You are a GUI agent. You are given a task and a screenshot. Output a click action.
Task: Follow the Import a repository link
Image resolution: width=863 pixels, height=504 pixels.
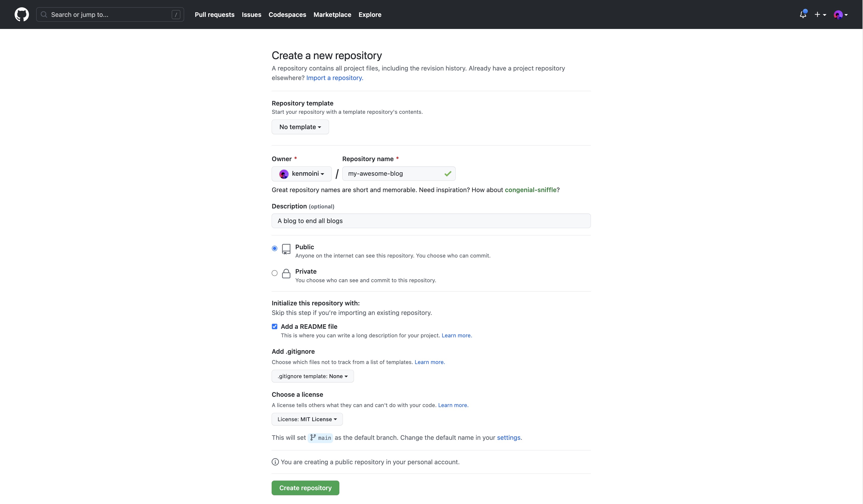pos(334,78)
